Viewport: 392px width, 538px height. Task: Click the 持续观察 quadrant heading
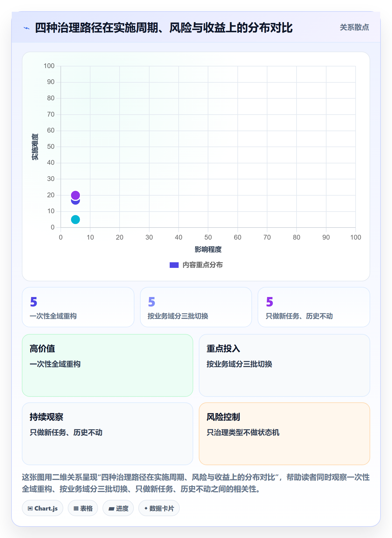pyautogui.click(x=46, y=417)
